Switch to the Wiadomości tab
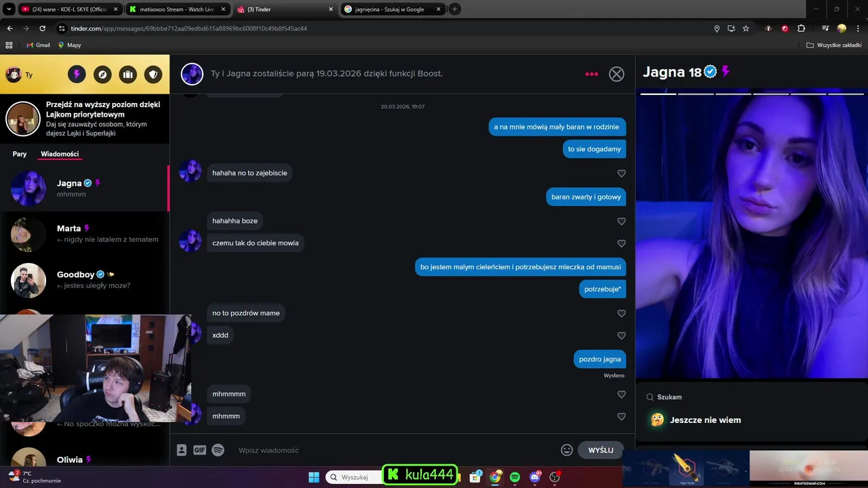 pos(60,154)
